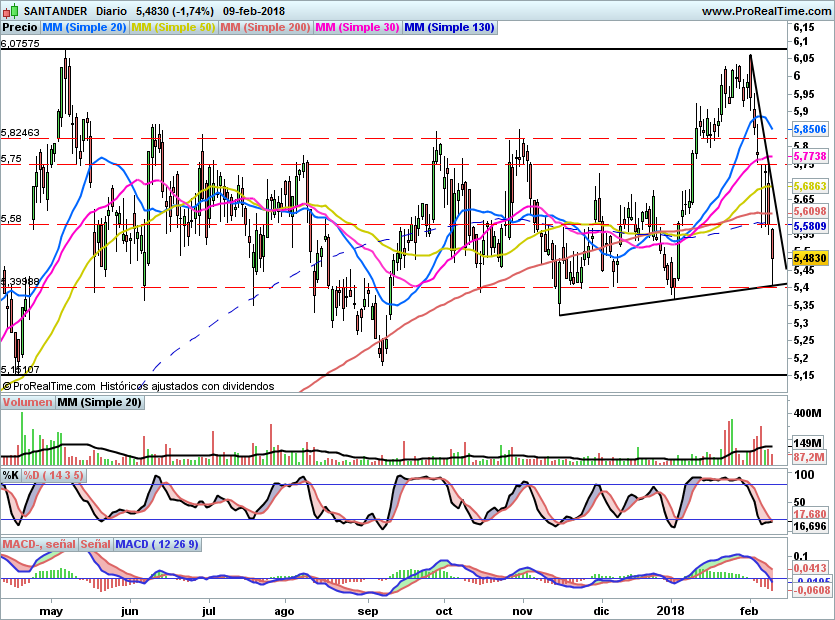
Task: Click the MM (Simple 50) indicator label
Action: 173,27
